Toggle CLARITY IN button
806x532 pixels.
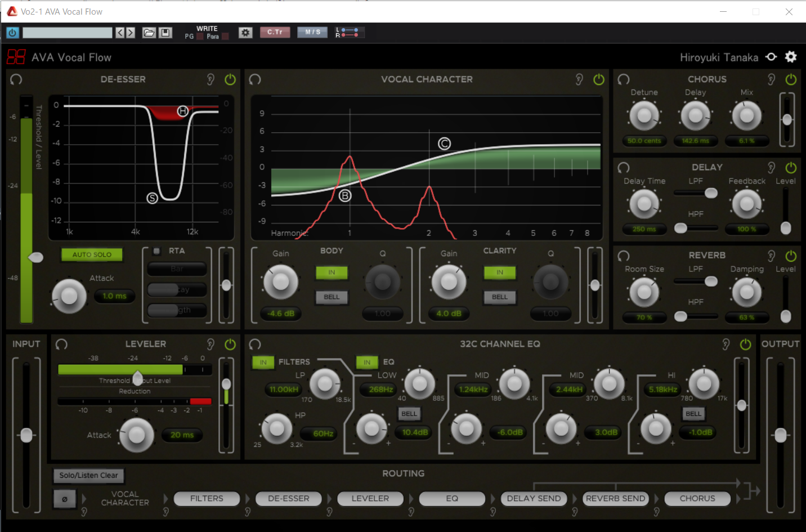500,272
